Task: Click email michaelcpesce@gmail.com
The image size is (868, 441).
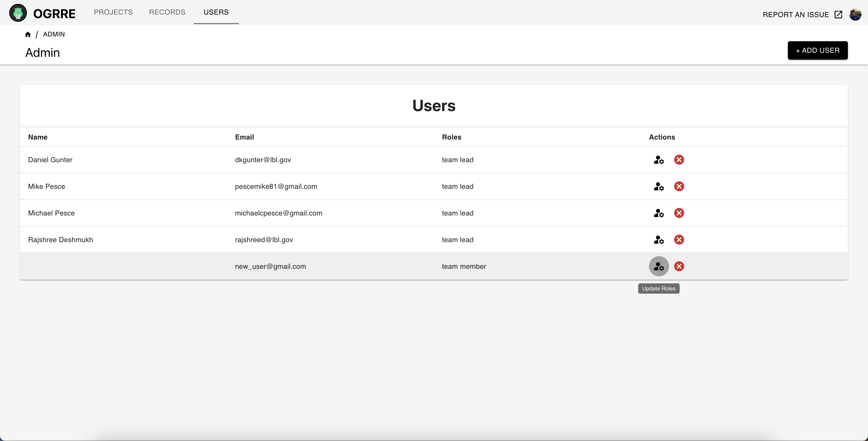Action: [x=279, y=213]
